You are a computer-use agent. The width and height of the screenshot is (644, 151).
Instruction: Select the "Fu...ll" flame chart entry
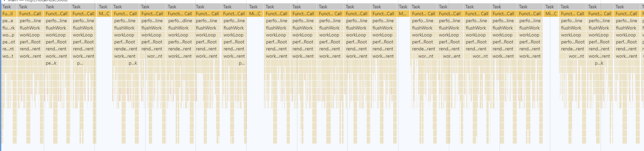[x=8, y=14]
